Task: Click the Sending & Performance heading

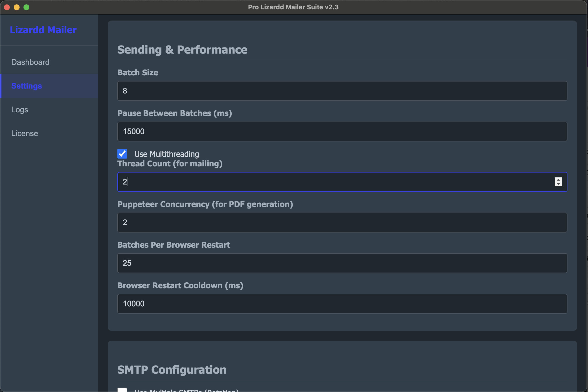Action: pyautogui.click(x=182, y=49)
